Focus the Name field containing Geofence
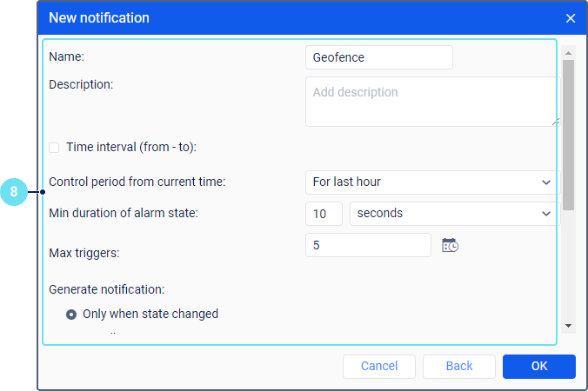 379,57
